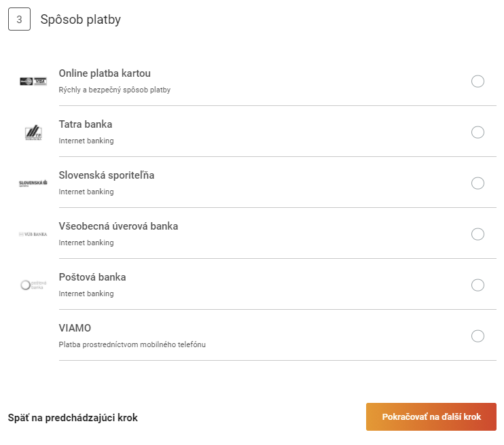This screenshot has width=504, height=445.
Task: Click the VIAMO label text
Action: [x=75, y=328]
